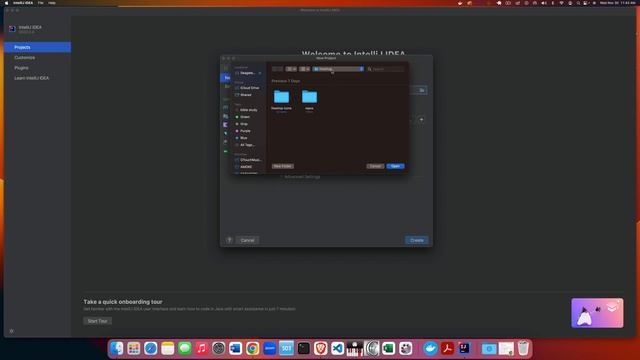Image resolution: width=640 pixels, height=360 pixels.
Task: Open Launchpad from the Dock
Action: [133, 348]
